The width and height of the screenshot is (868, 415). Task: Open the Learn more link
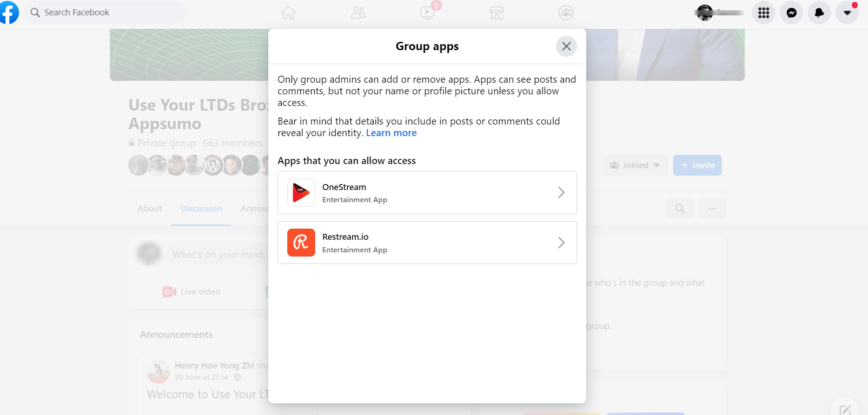pyautogui.click(x=391, y=133)
